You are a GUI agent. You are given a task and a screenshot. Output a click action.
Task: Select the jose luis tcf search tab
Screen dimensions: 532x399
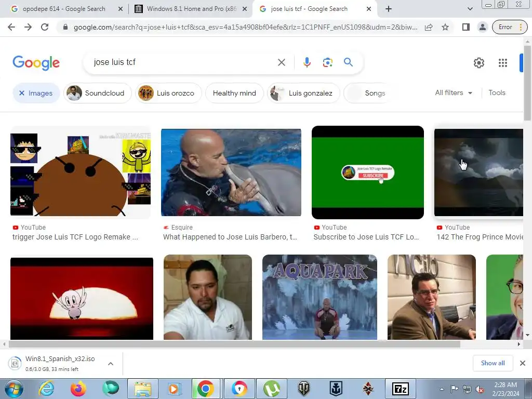click(309, 9)
